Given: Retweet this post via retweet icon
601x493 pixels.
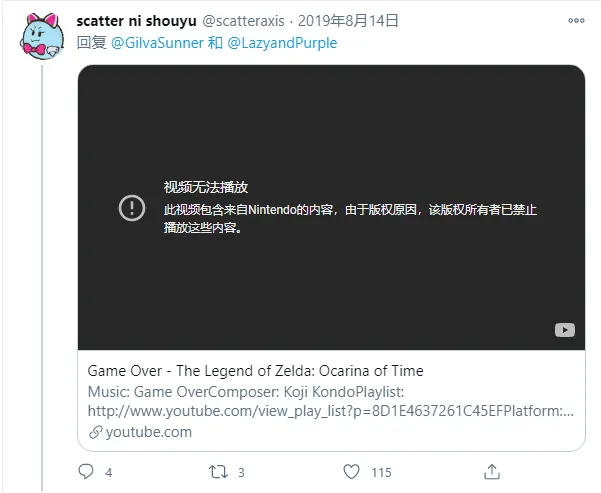Looking at the screenshot, I should [x=218, y=472].
